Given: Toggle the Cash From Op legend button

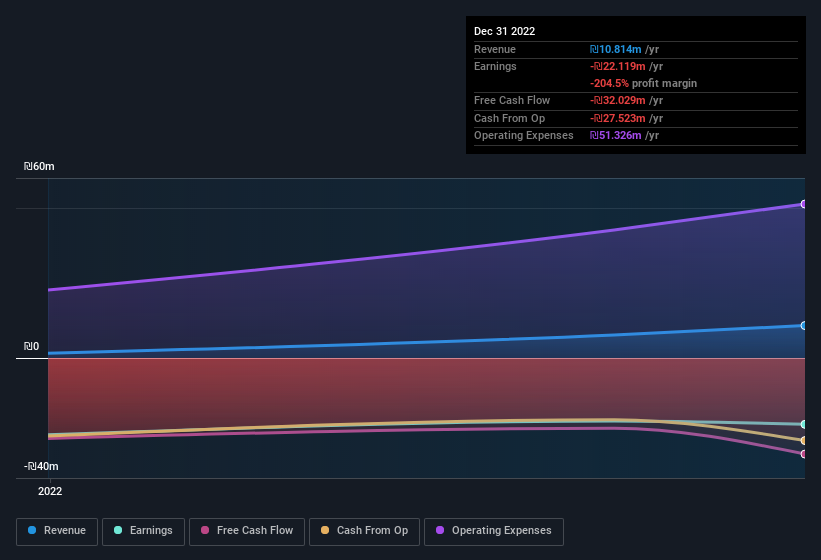Looking at the screenshot, I should (364, 532).
